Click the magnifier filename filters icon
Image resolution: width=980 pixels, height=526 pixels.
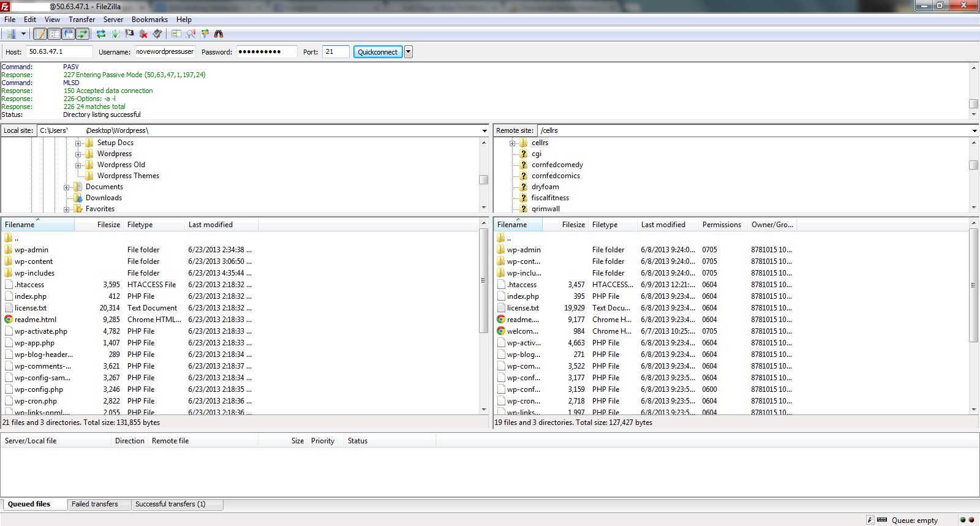(x=190, y=34)
